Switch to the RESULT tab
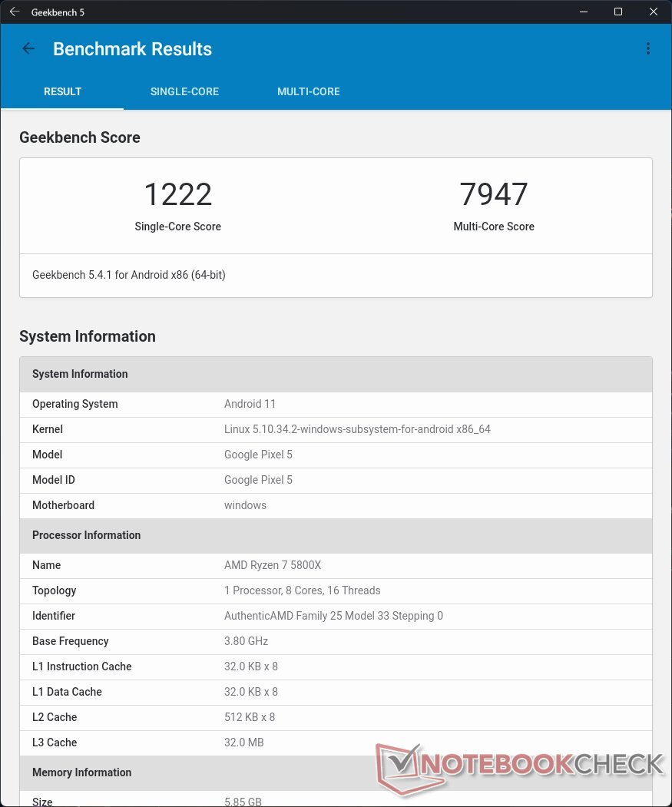 (62, 91)
